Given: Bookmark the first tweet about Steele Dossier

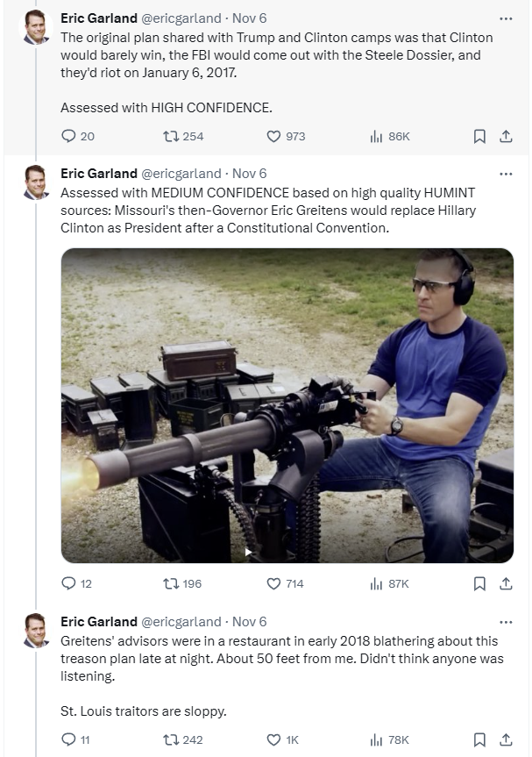Looking at the screenshot, I should (x=479, y=137).
